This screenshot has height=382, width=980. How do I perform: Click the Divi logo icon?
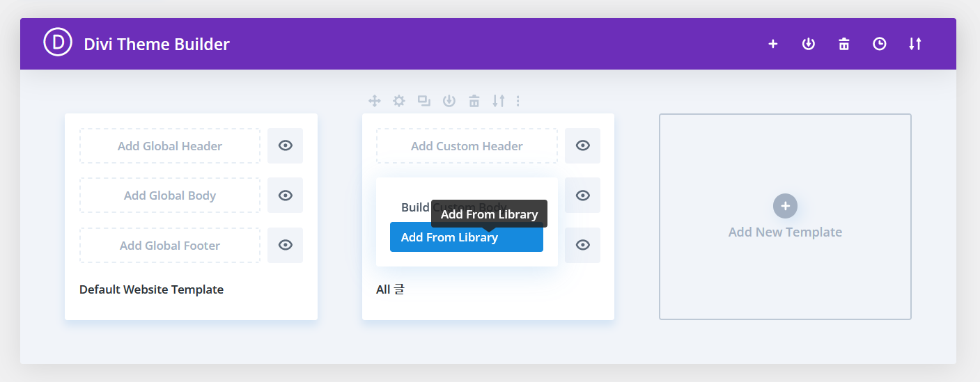coord(58,42)
